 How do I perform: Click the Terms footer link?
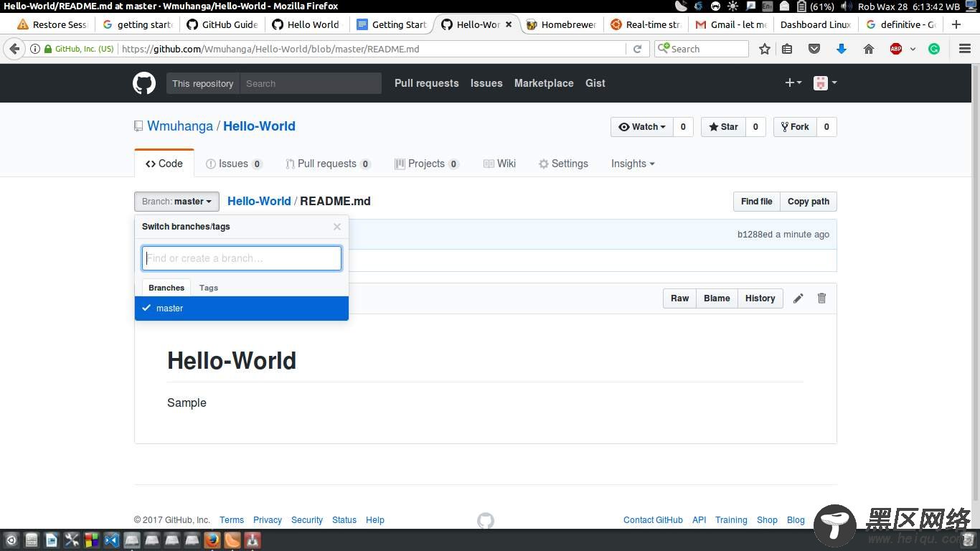coord(232,520)
